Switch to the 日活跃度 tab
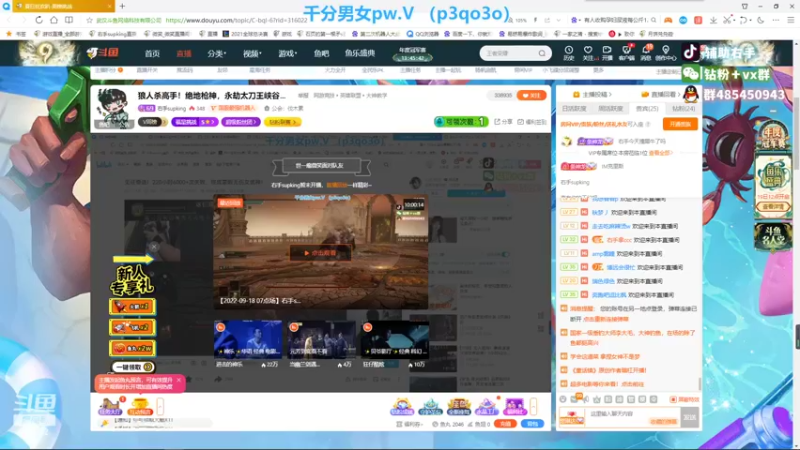The height and width of the screenshot is (450, 800). 574,109
